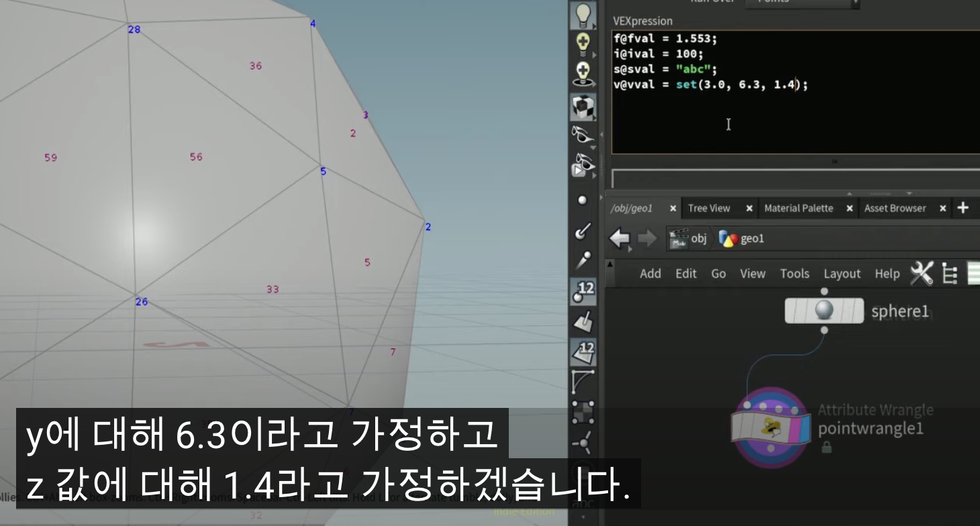Click point number 4 in the viewport

tap(313, 23)
